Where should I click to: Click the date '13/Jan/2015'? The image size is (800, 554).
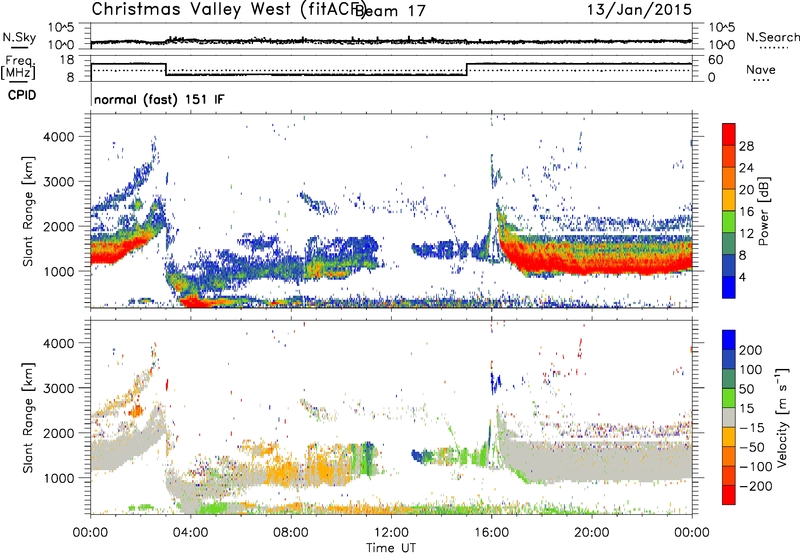click(x=639, y=9)
